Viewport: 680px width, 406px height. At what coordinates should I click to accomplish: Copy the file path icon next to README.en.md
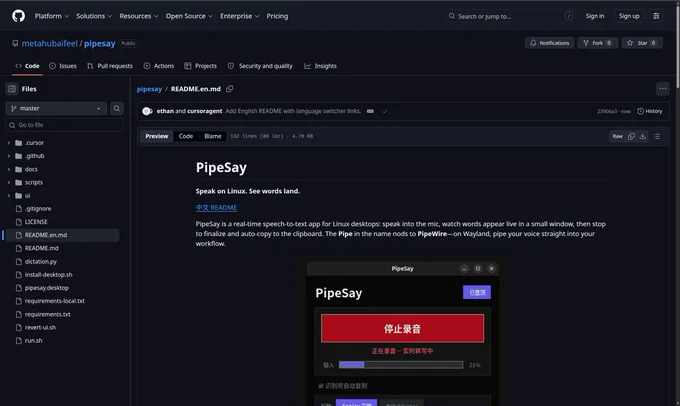230,89
